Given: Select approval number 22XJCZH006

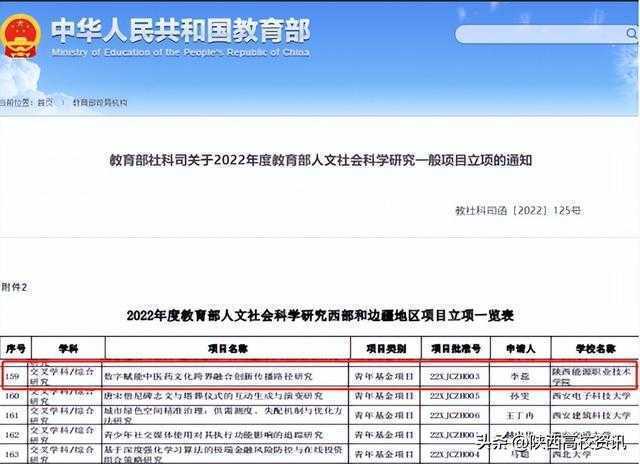Looking at the screenshot, I should [455, 415].
